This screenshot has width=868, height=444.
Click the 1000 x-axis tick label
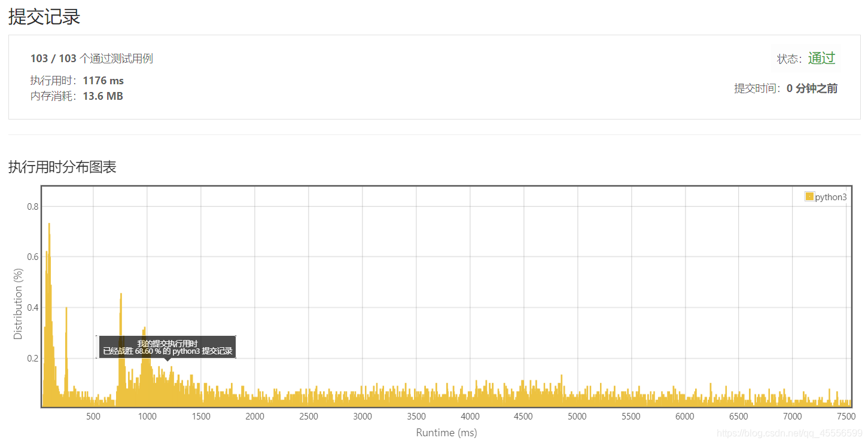[147, 417]
